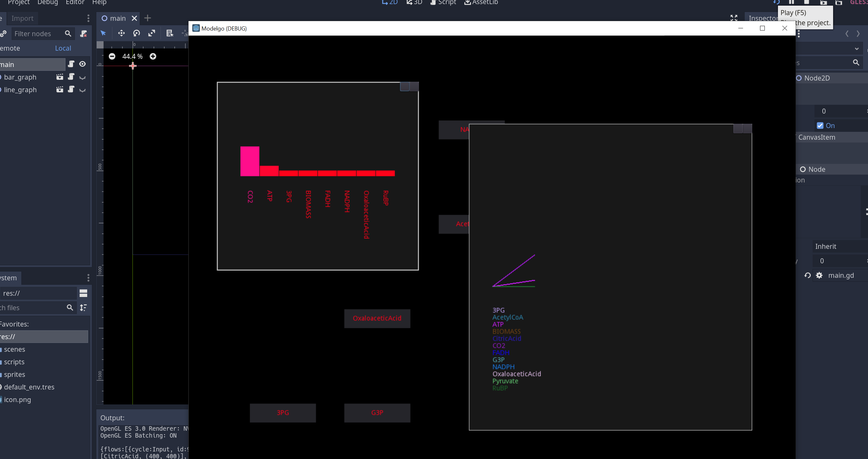868x459 pixels.
Task: Increase viewport zoom with the plus control
Action: click(x=153, y=56)
